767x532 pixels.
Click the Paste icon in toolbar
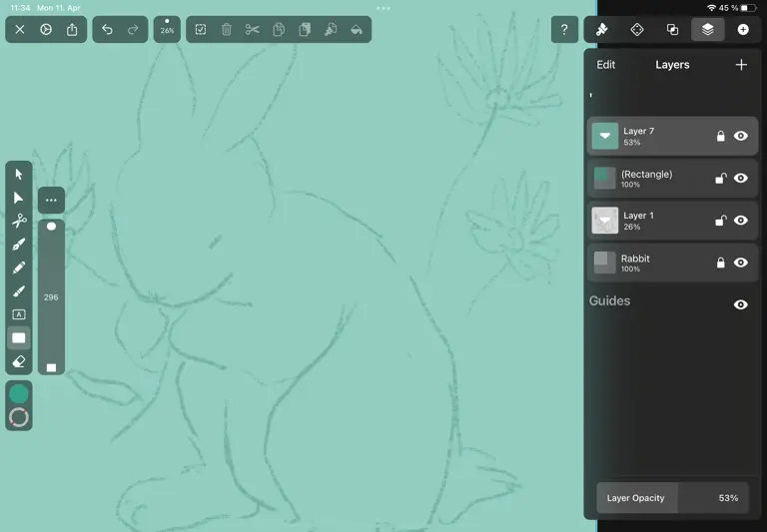[305, 30]
